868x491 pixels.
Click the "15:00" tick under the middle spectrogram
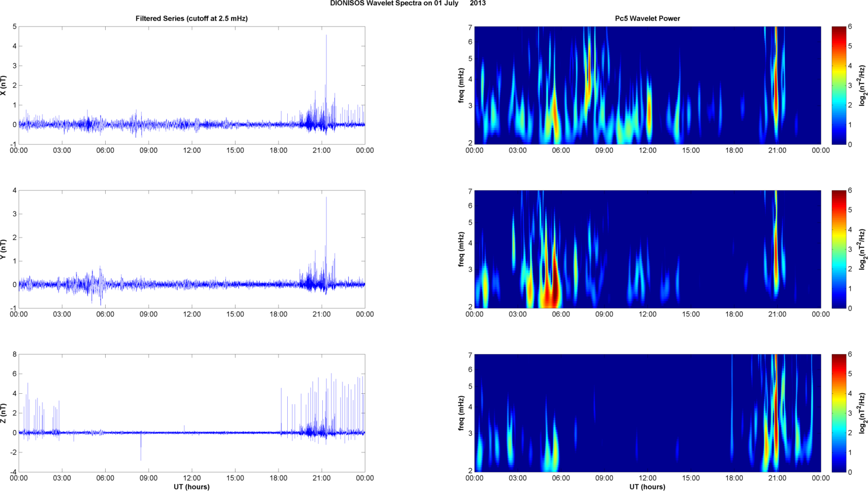coord(691,314)
